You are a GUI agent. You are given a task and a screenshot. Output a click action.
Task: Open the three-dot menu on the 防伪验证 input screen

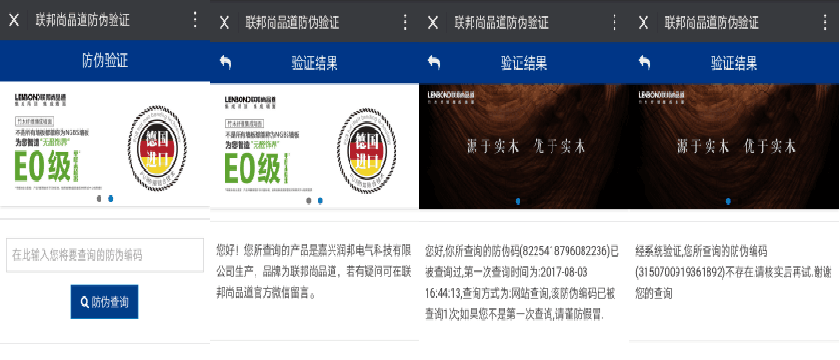[x=195, y=20]
